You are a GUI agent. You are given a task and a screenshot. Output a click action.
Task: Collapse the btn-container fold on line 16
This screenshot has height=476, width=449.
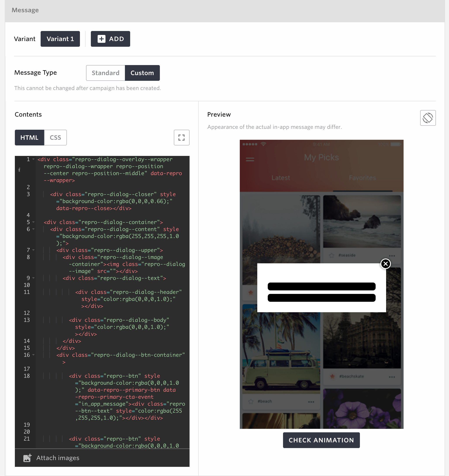click(x=33, y=355)
